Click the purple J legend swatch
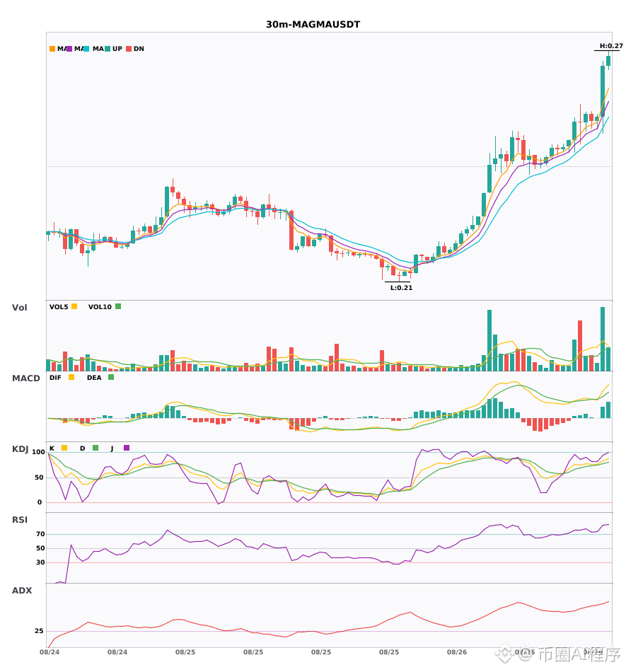The width and height of the screenshot is (626, 672). (127, 448)
